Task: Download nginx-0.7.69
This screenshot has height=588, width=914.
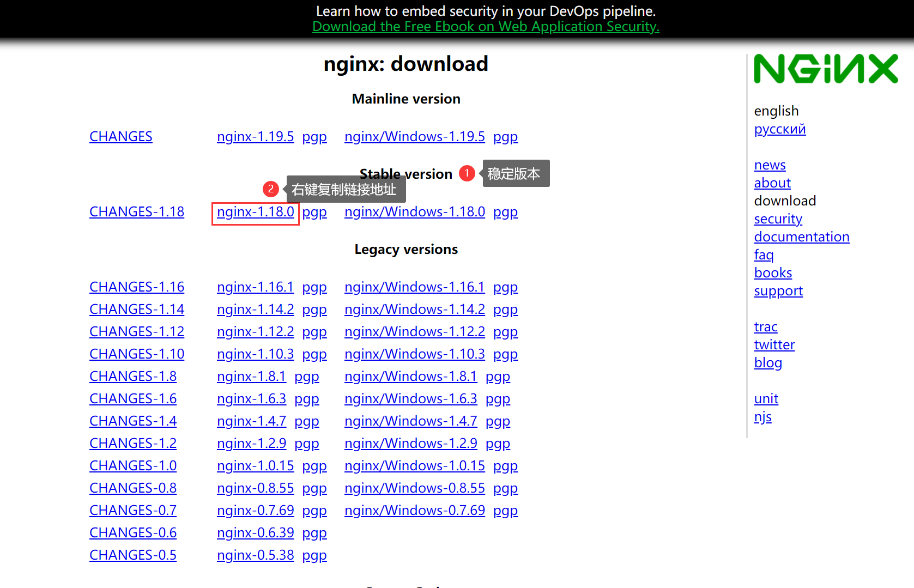Action: pyautogui.click(x=255, y=510)
